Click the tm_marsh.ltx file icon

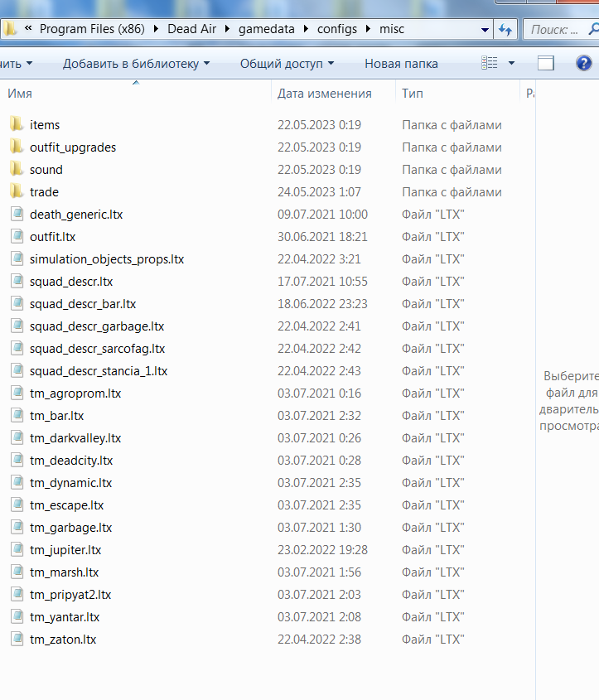17,571
